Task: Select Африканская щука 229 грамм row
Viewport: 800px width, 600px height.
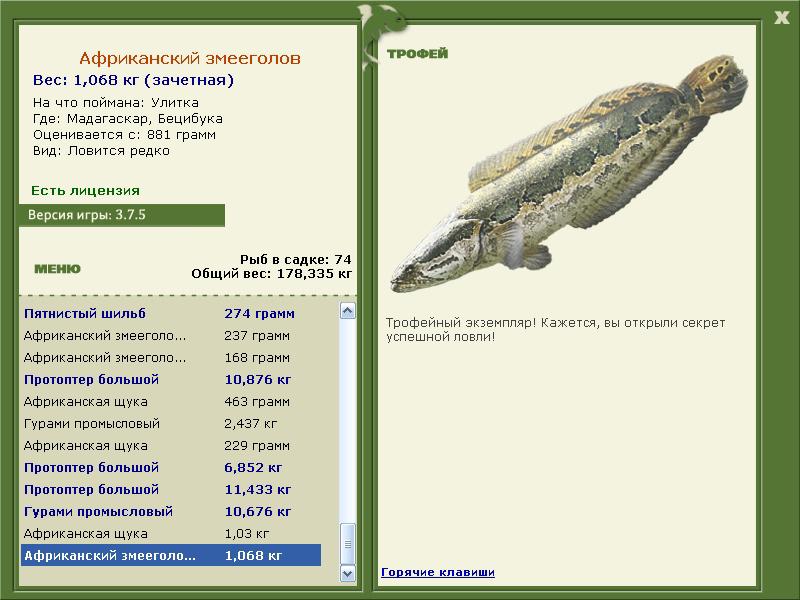Action: pyautogui.click(x=171, y=445)
